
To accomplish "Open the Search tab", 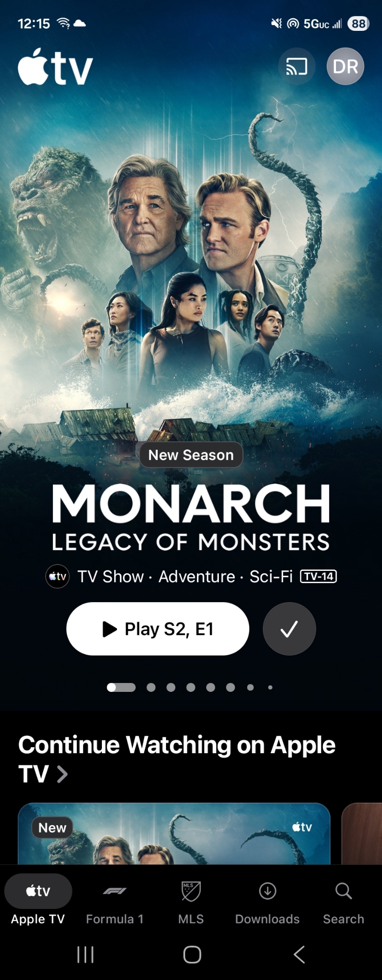I will pos(343,904).
